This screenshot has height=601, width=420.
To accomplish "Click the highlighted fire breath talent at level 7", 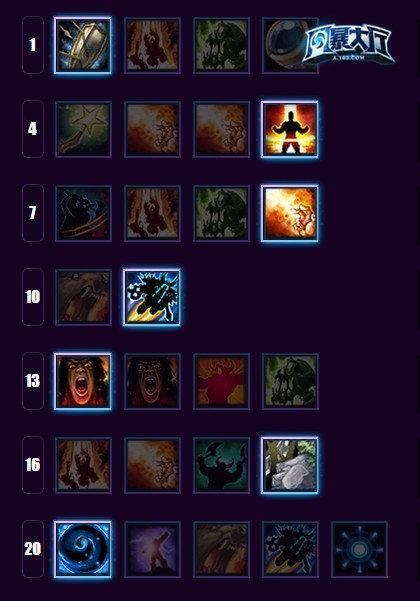I will click(x=290, y=213).
